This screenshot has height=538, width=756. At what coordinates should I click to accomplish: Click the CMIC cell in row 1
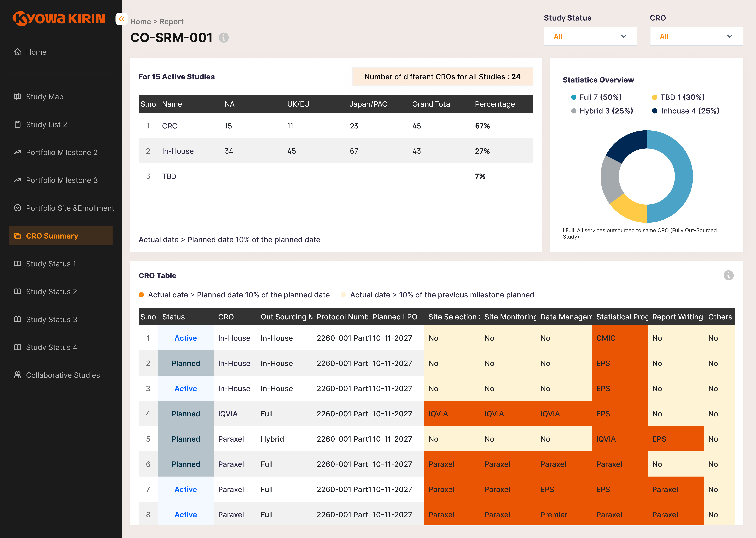coord(620,338)
